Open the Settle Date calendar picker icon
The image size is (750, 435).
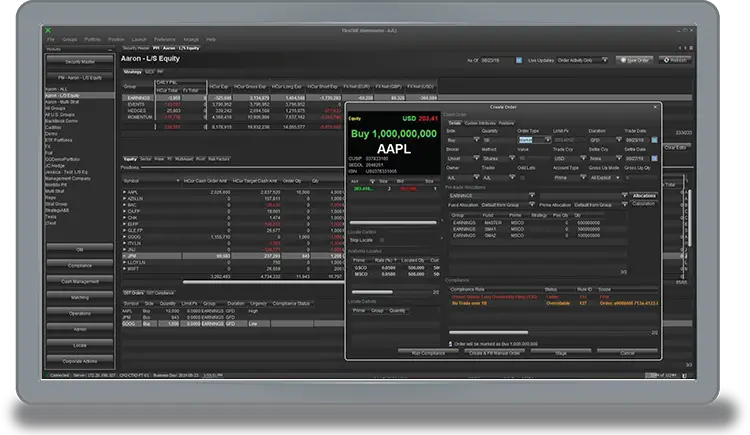click(654, 158)
